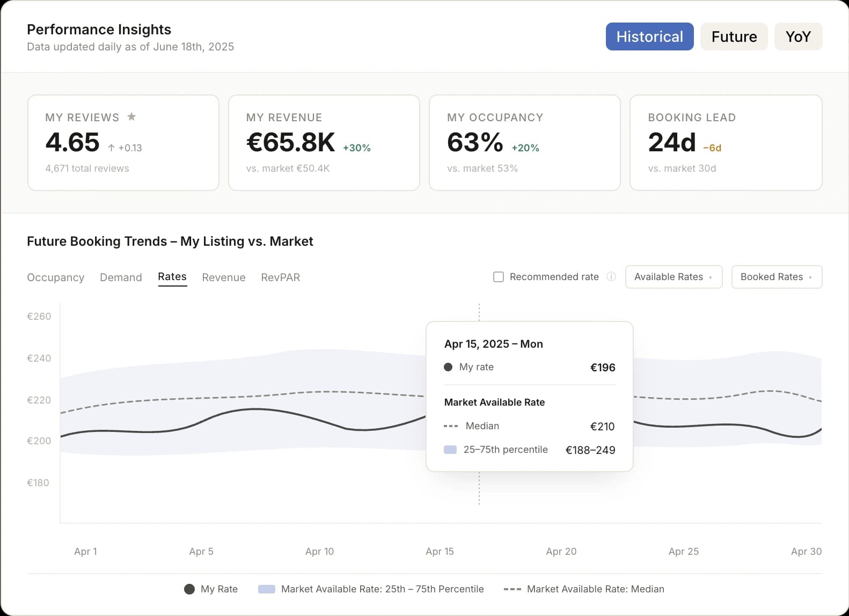Open the YoY comparison view
Image resolution: width=849 pixels, height=616 pixels.
[798, 36]
